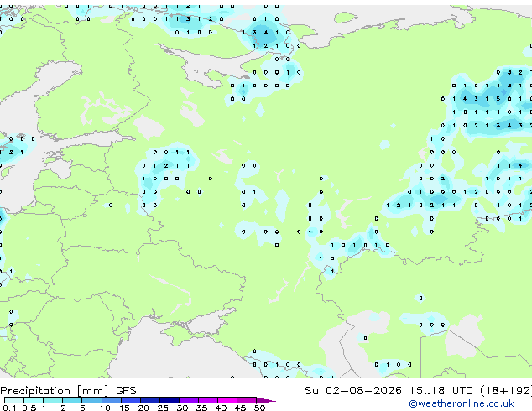Pick the legend swatch between 2 and 5
This screenshot has height=411, width=532.
tap(72, 400)
